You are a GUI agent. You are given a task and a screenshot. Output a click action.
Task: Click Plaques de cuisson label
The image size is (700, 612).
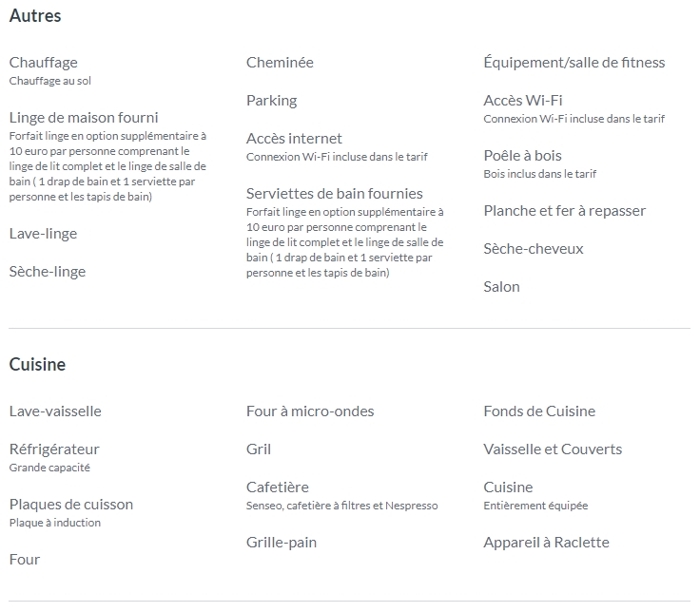pyautogui.click(x=71, y=505)
